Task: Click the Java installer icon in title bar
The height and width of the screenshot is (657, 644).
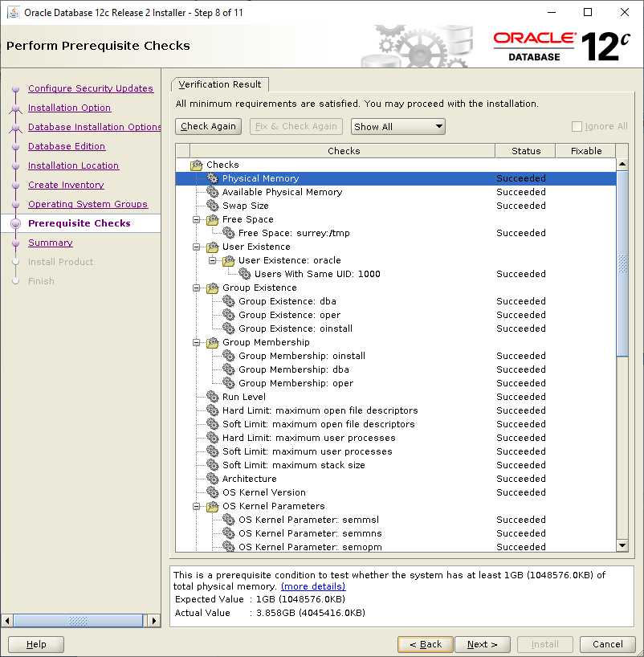Action: pos(14,13)
